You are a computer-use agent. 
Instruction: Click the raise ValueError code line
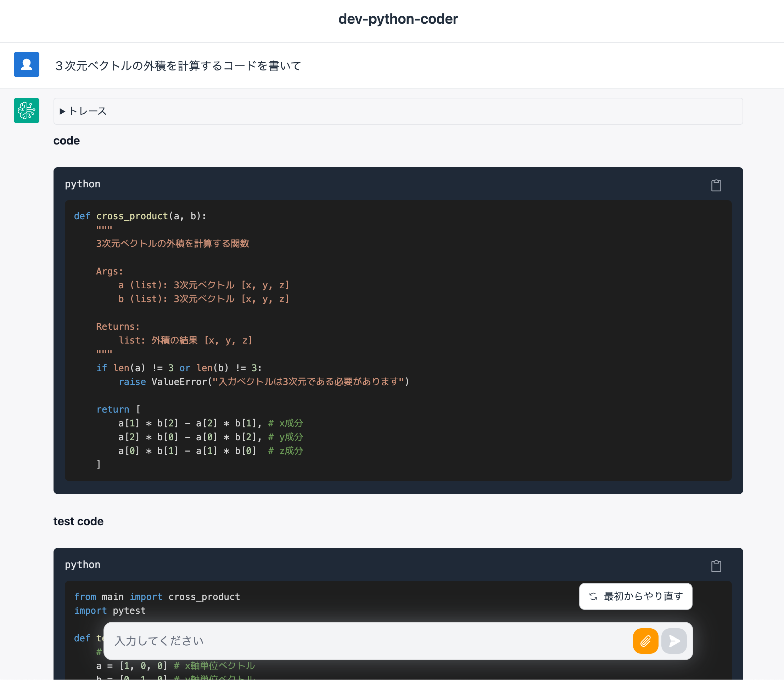(263, 381)
